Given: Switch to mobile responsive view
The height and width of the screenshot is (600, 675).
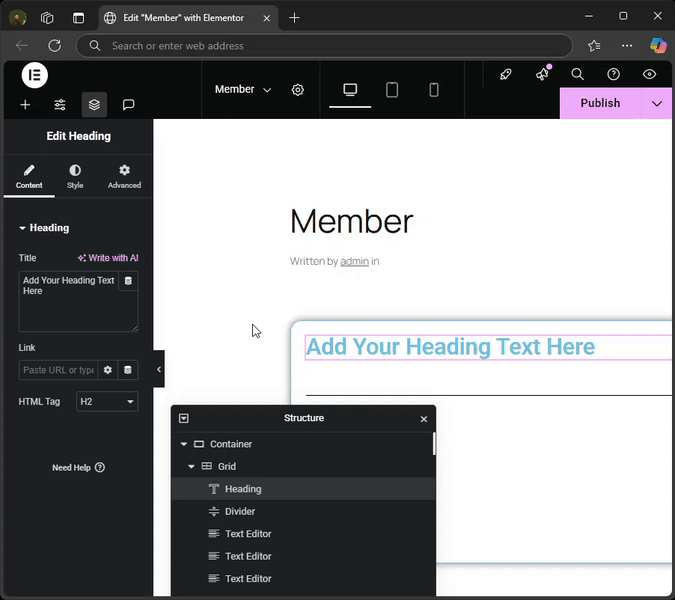Looking at the screenshot, I should click(x=434, y=90).
